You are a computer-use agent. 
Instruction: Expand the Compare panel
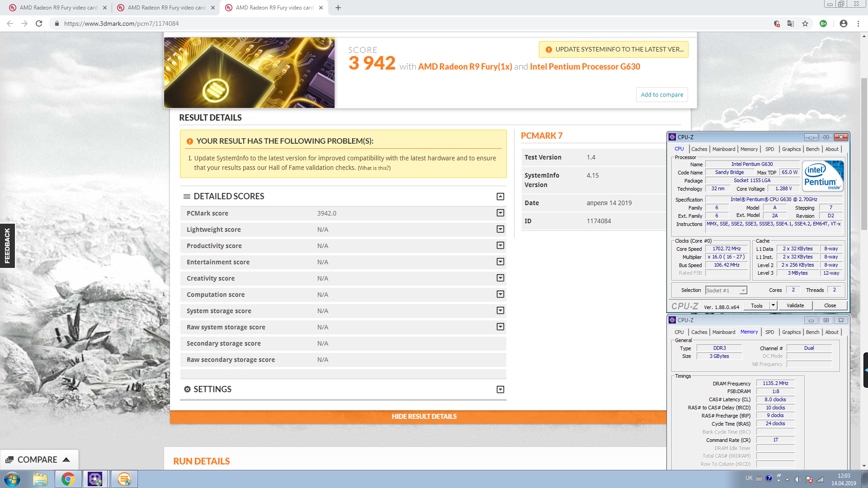[x=39, y=460]
